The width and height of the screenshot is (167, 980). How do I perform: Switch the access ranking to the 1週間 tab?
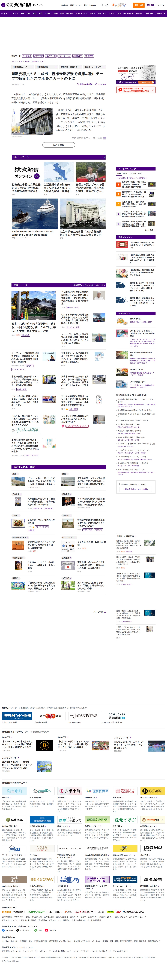[x=125, y=174]
